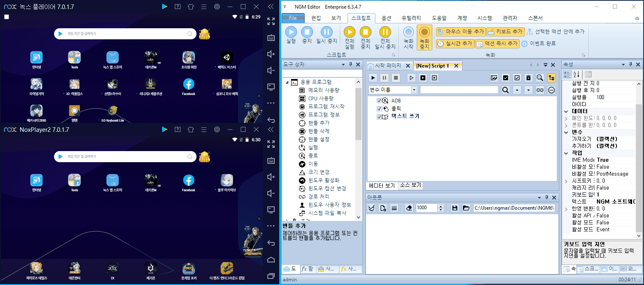644x285 pixels.
Task: Open the 변수 이름 dropdown
Action: 414,90
